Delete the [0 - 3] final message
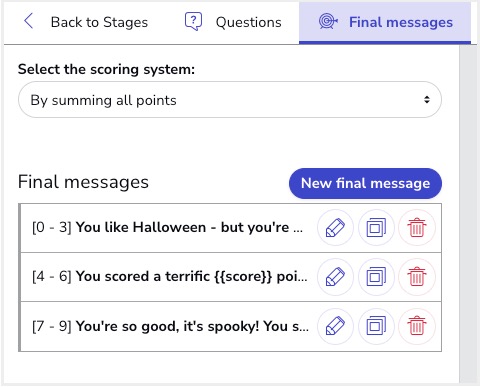The image size is (480, 387). click(417, 228)
